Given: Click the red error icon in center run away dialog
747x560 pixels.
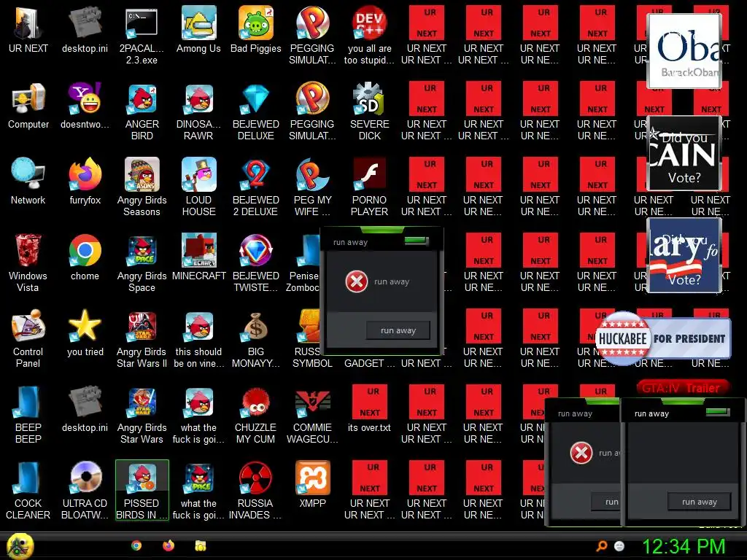Looking at the screenshot, I should coord(356,281).
